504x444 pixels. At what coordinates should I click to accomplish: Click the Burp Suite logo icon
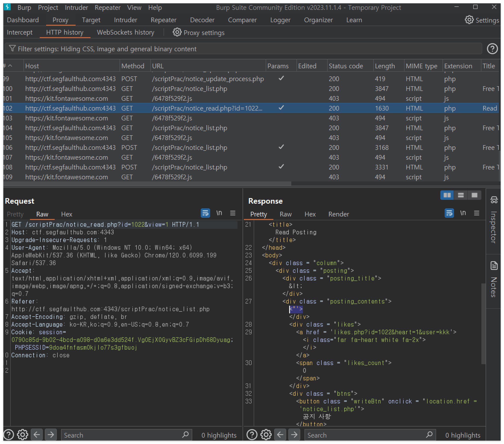pos(7,7)
